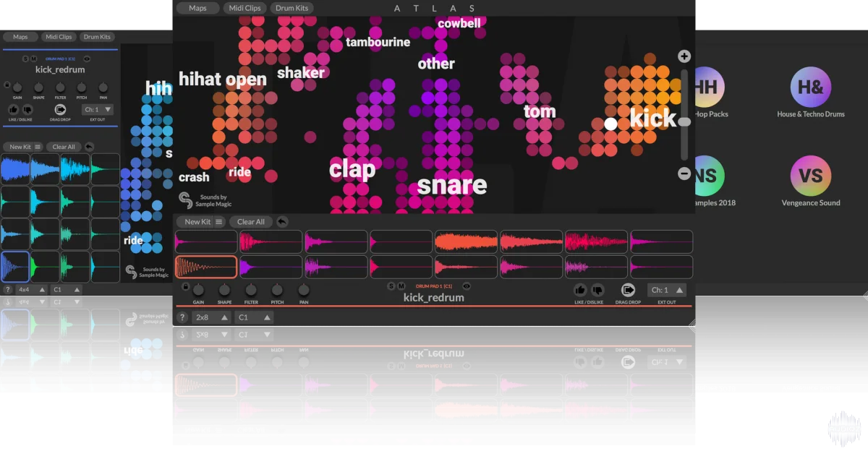The image size is (868, 454).
Task: Click the undo arrow in the left window
Action: [89, 147]
